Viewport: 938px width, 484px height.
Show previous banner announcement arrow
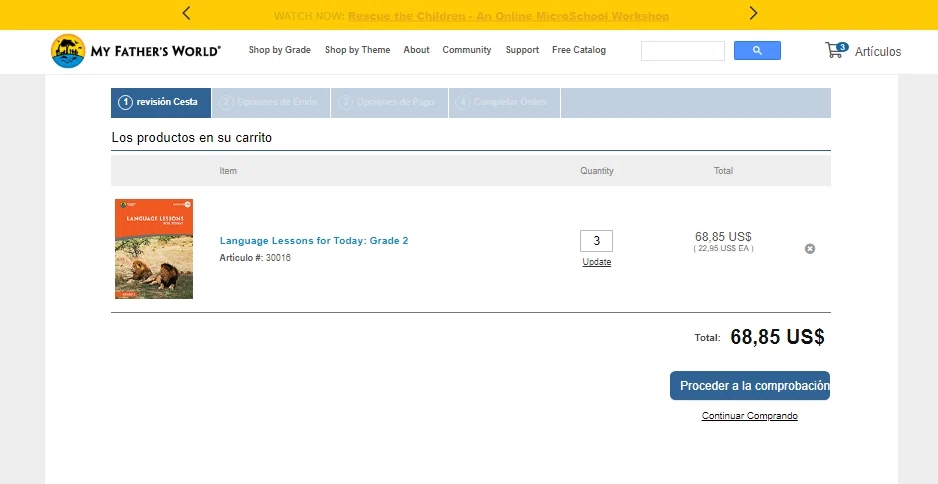pyautogui.click(x=186, y=13)
